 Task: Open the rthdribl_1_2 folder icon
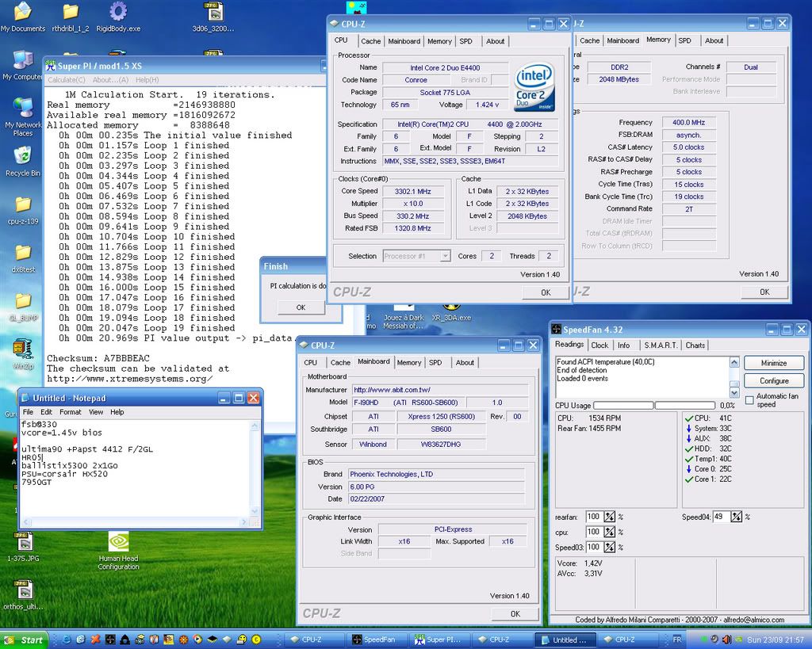click(71, 12)
